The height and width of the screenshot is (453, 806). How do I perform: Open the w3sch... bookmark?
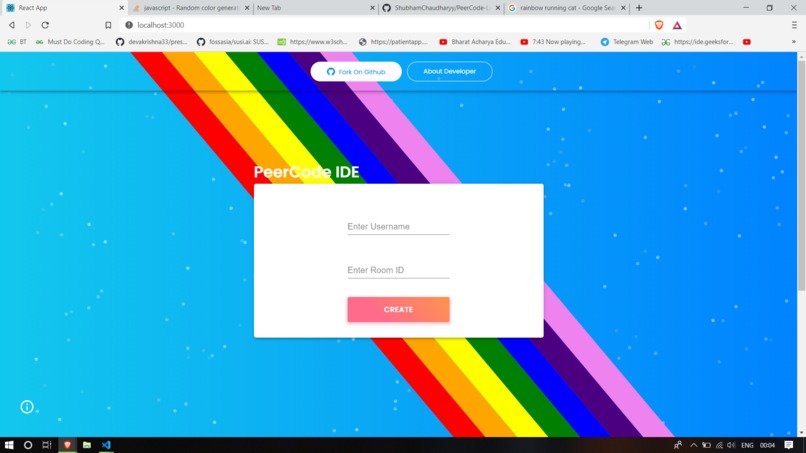click(x=313, y=42)
